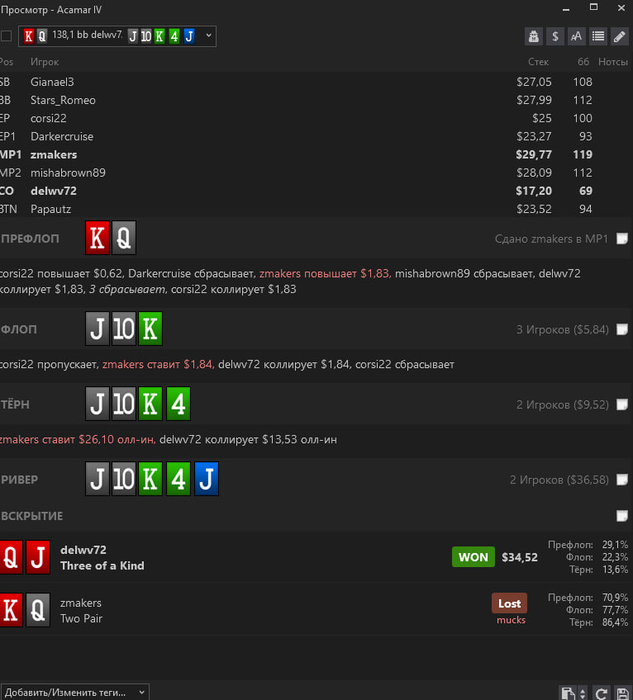Click the replay refresh icon at bottom
The height and width of the screenshot is (700, 633).
[x=601, y=693]
